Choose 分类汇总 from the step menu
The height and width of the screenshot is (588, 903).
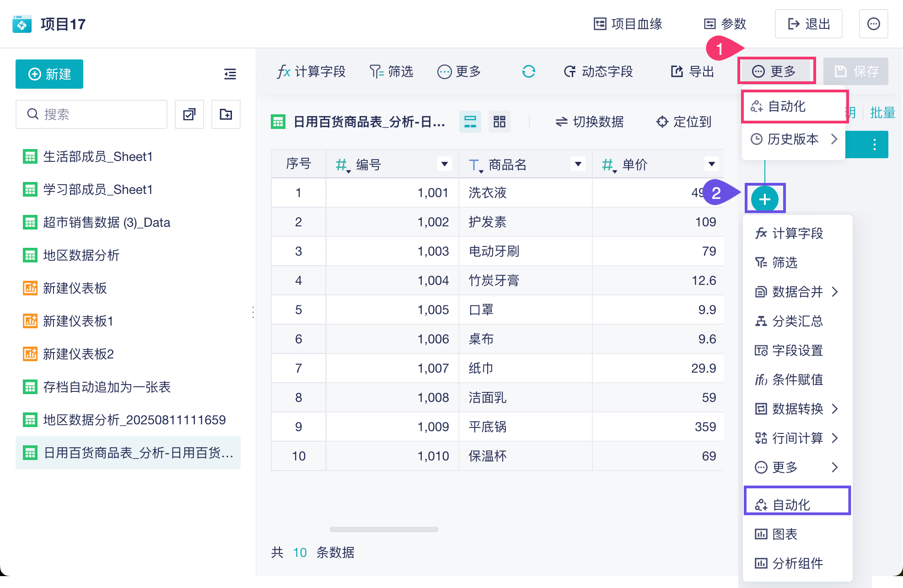coord(797,321)
